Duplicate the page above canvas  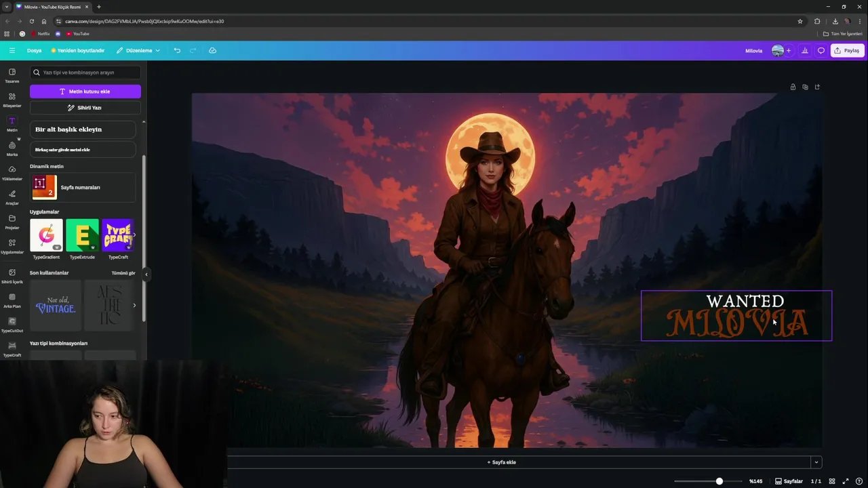(x=805, y=87)
